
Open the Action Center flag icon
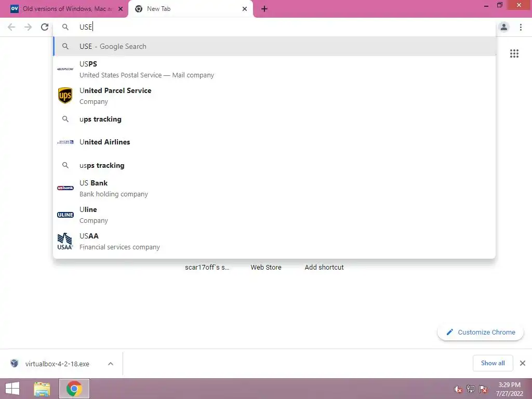(483, 389)
